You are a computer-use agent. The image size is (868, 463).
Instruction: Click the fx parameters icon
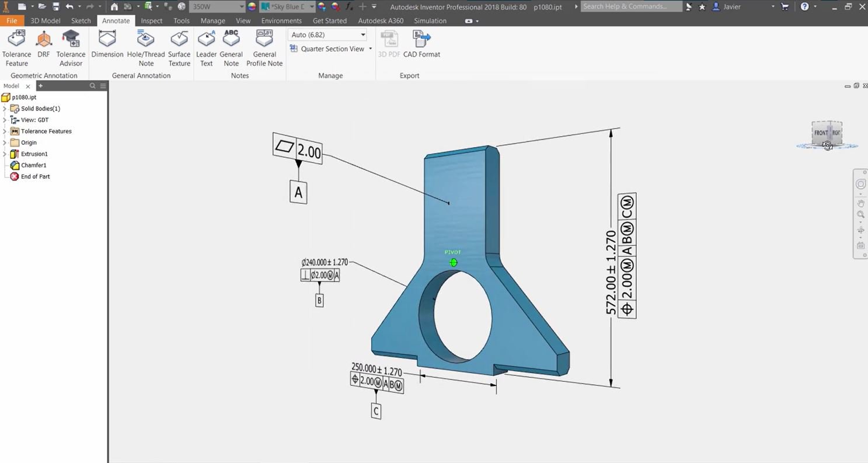tap(349, 6)
